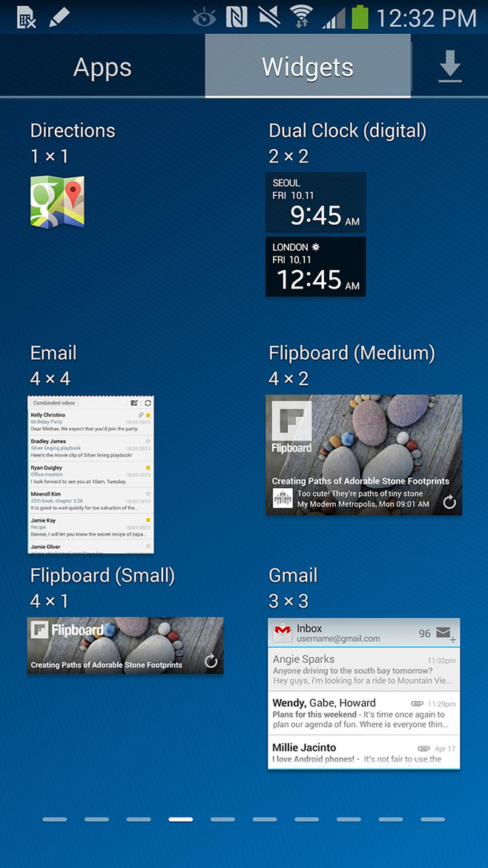Viewport: 488px width, 868px height.
Task: Open Wendy, Gabe, Howard conversation
Action: click(x=364, y=713)
